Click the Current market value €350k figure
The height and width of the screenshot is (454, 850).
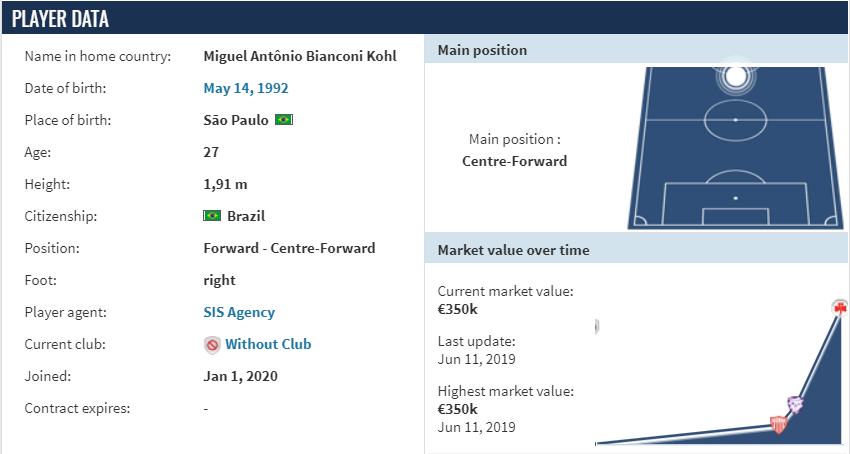click(x=458, y=309)
